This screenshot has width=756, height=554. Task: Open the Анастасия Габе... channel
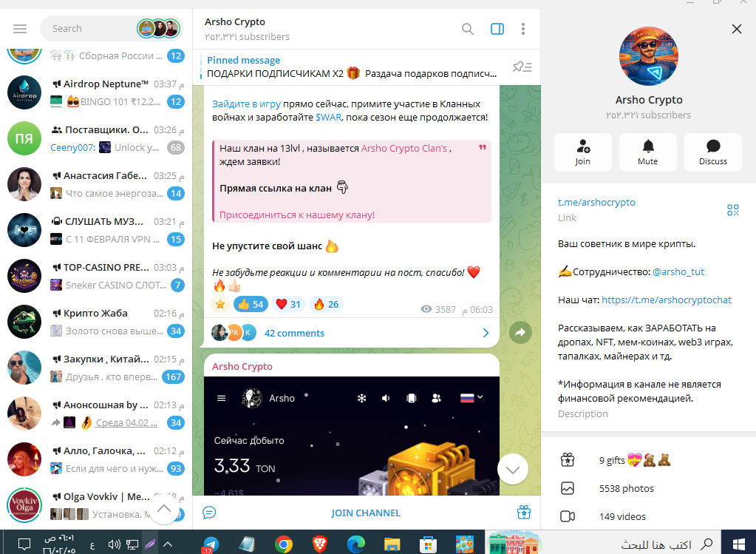[x=96, y=184]
